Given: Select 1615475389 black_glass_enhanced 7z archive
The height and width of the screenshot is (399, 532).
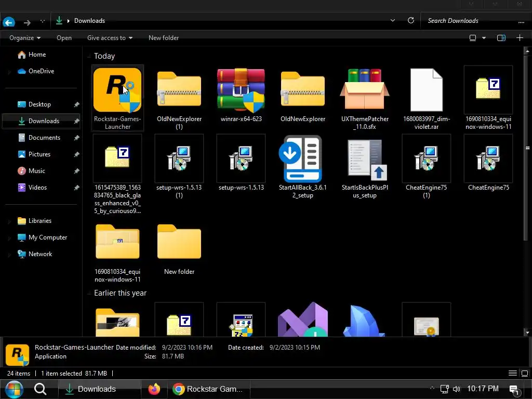Looking at the screenshot, I should [x=117, y=174].
